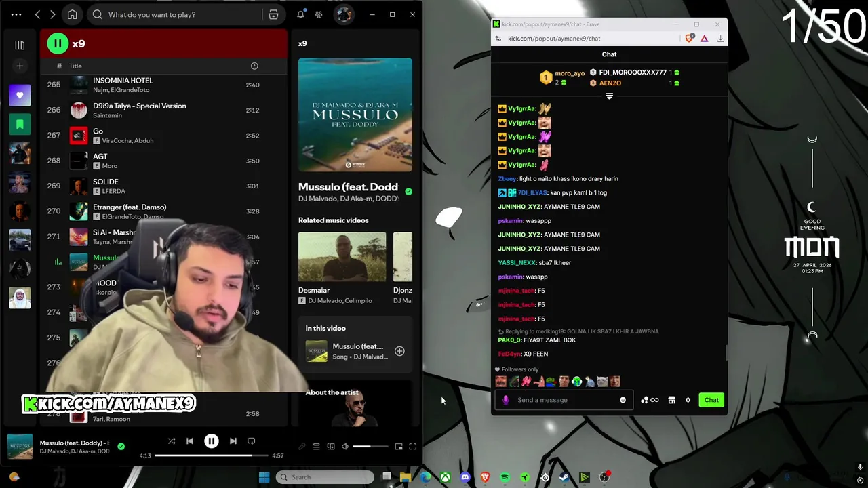Select track SOLIDE by LFERDA
This screenshot has height=488, width=868.
[x=163, y=186]
